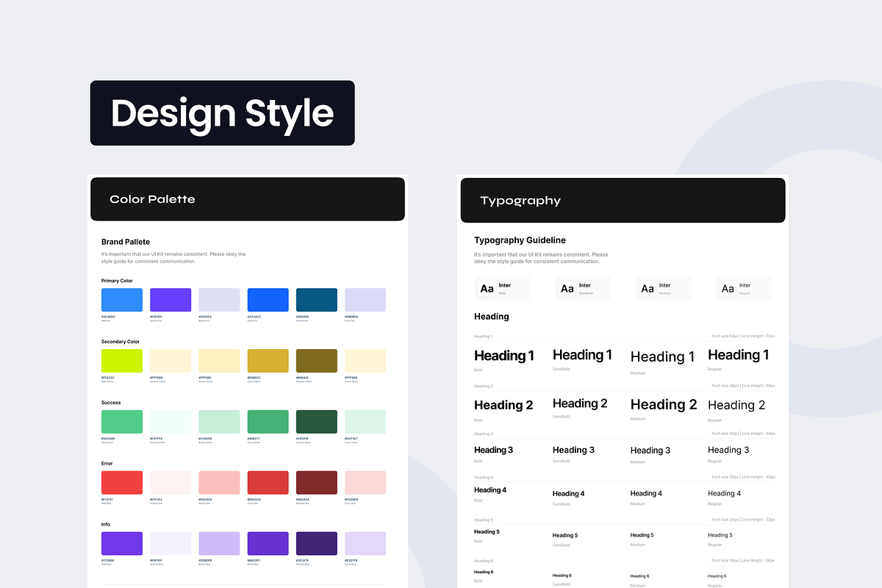The height and width of the screenshot is (588, 882).
Task: Select the Inter Medium font card
Action: 663,288
